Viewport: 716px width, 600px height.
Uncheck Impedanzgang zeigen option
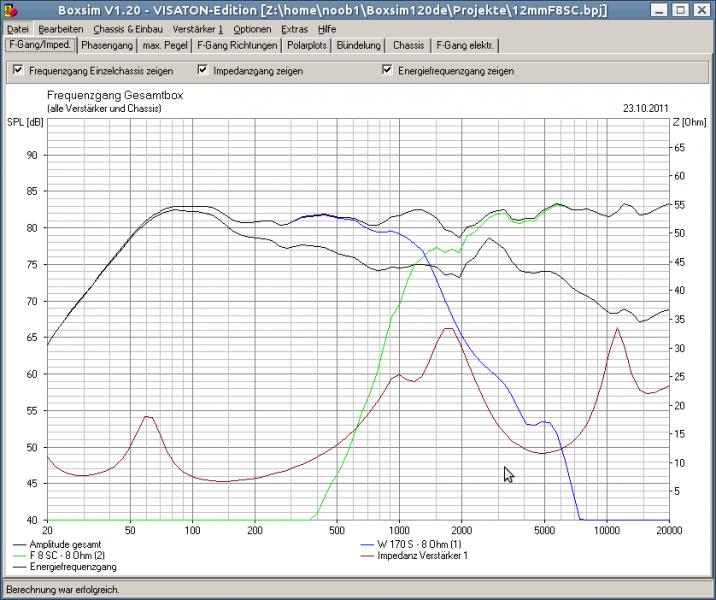203,71
